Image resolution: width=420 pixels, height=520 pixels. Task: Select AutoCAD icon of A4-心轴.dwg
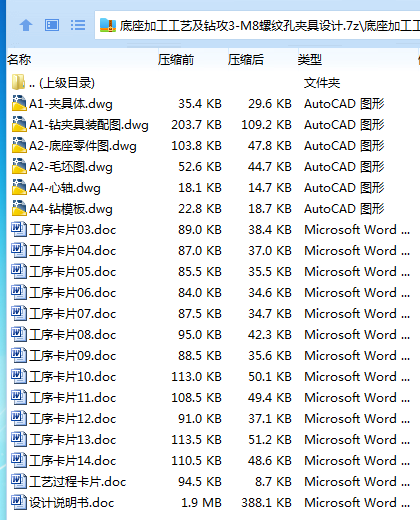[x=19, y=187]
